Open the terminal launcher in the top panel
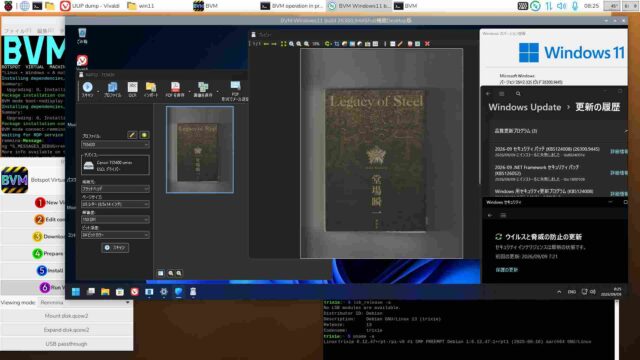The height and width of the screenshot is (360, 640). pos(37,6)
